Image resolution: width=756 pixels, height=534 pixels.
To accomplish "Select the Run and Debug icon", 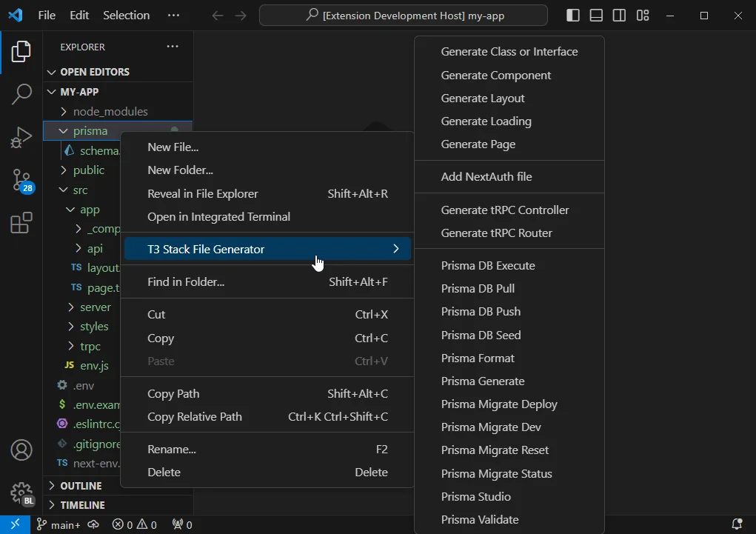I will (x=21, y=137).
